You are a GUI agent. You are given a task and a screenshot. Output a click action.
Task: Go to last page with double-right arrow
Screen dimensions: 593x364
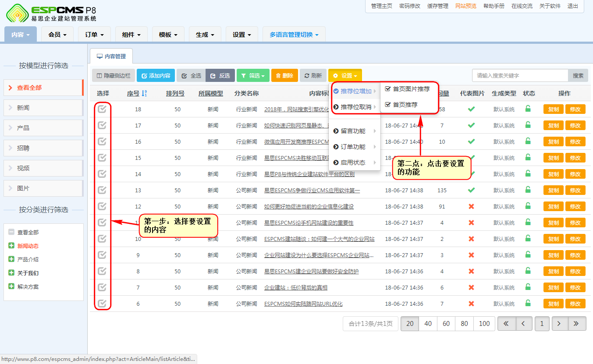point(577,324)
